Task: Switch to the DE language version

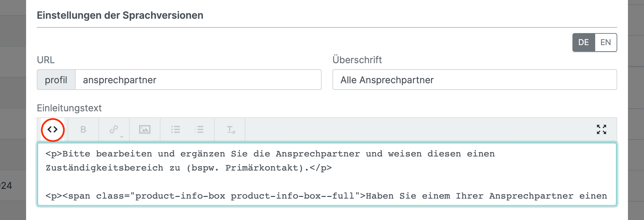Action: click(x=583, y=42)
